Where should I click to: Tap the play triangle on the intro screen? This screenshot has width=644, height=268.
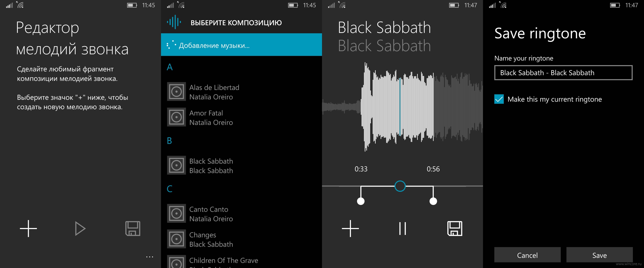point(80,228)
